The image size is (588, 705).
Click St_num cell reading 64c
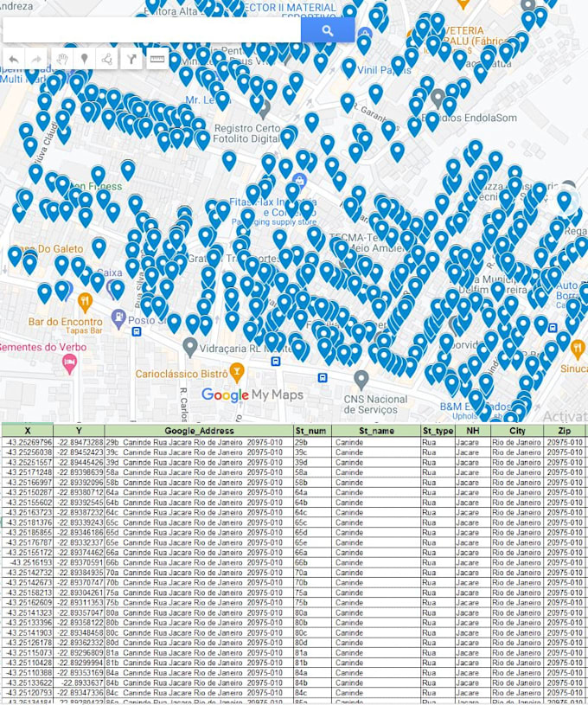[312, 512]
